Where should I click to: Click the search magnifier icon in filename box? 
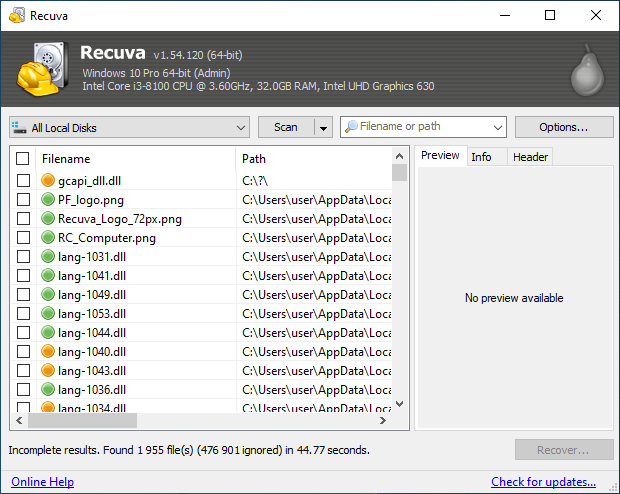click(351, 127)
